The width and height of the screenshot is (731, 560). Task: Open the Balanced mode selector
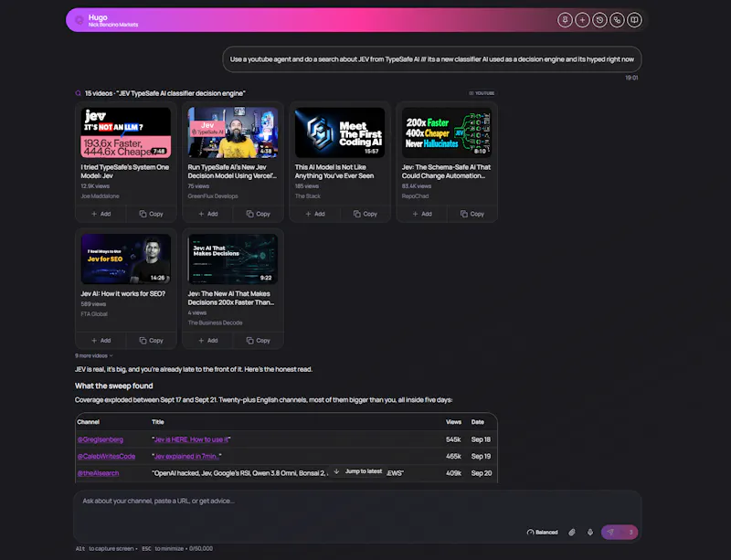coord(542,532)
